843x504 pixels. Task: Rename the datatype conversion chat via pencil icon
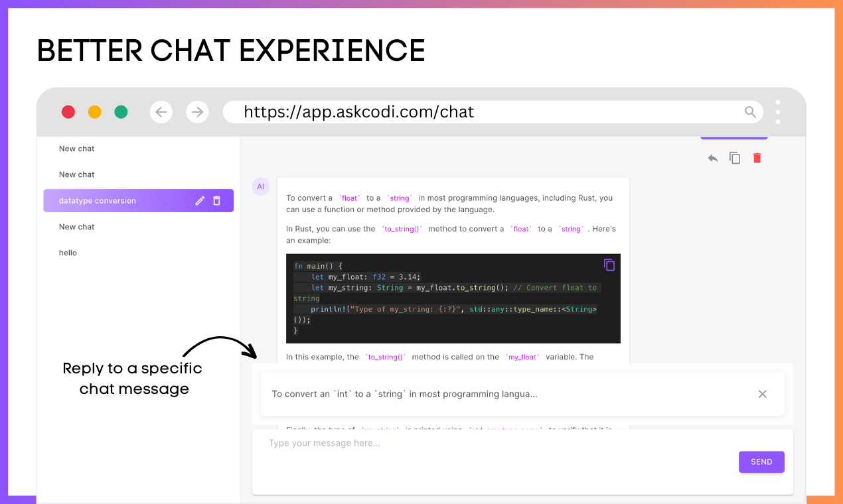click(200, 201)
